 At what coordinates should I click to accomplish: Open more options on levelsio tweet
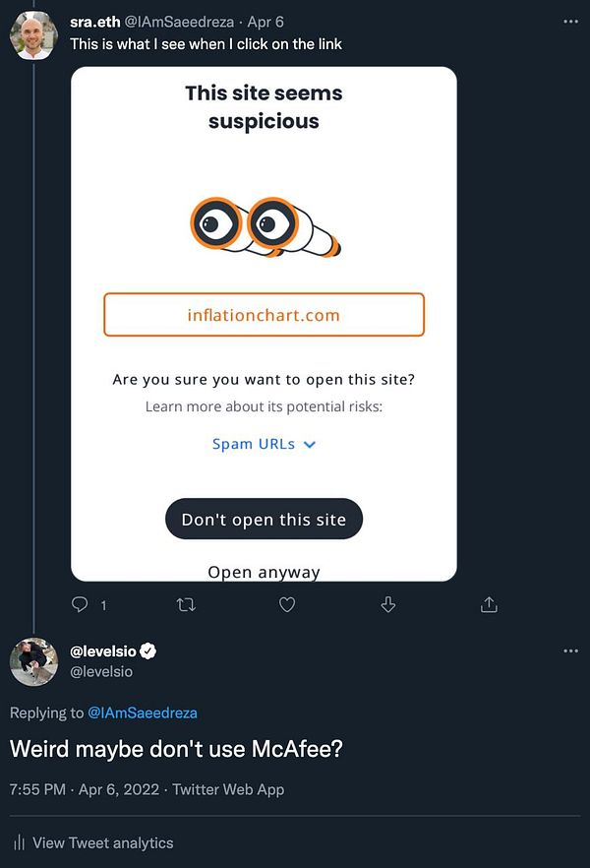[x=570, y=651]
